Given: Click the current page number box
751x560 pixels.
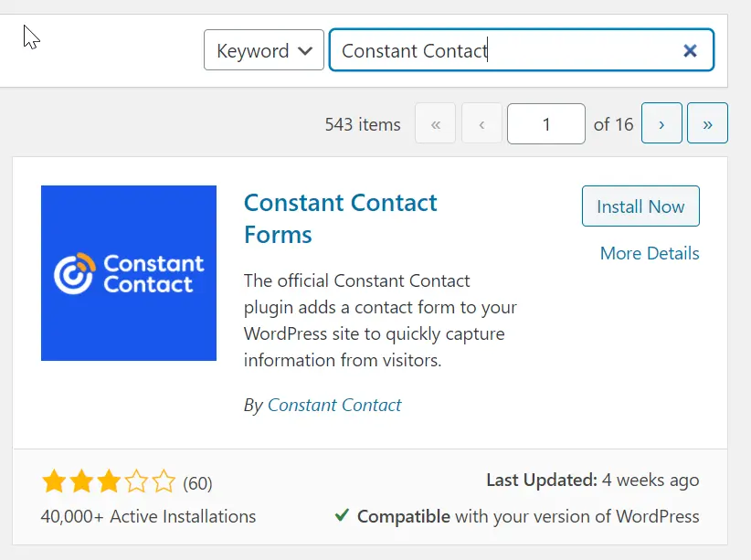Looking at the screenshot, I should click(x=546, y=124).
